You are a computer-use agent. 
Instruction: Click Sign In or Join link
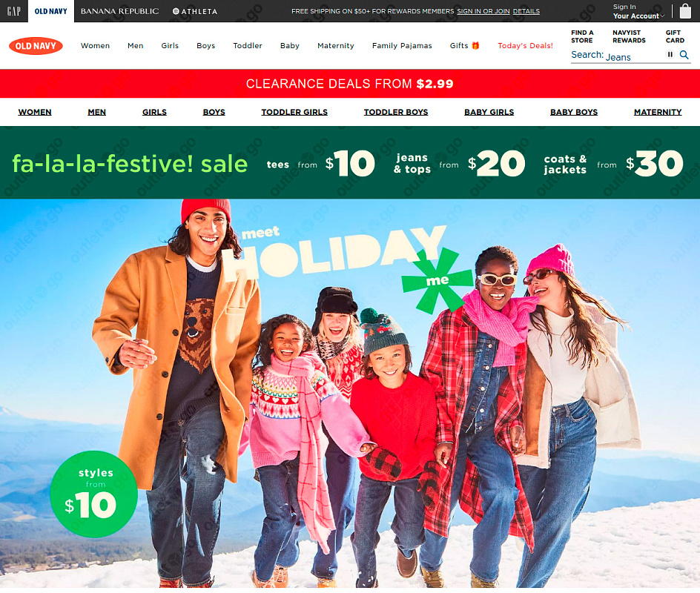coord(483,11)
